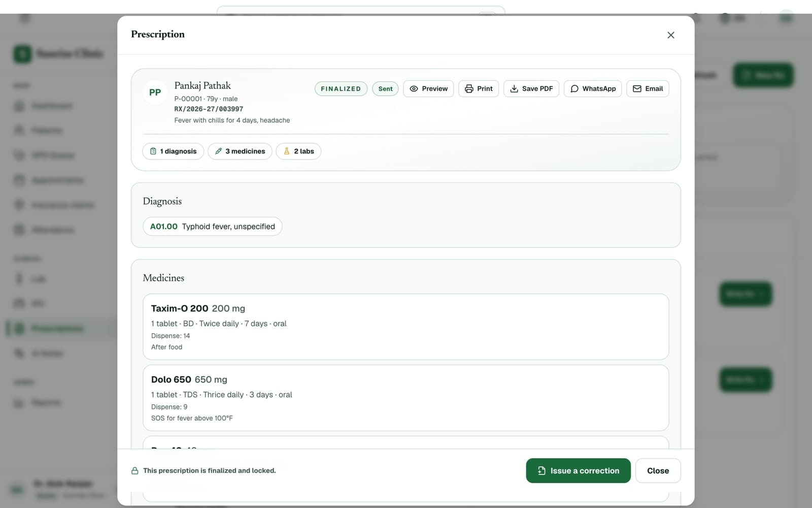Click 'Dispense: 14' under Taxim-O 200
812x508 pixels.
pyautogui.click(x=171, y=336)
